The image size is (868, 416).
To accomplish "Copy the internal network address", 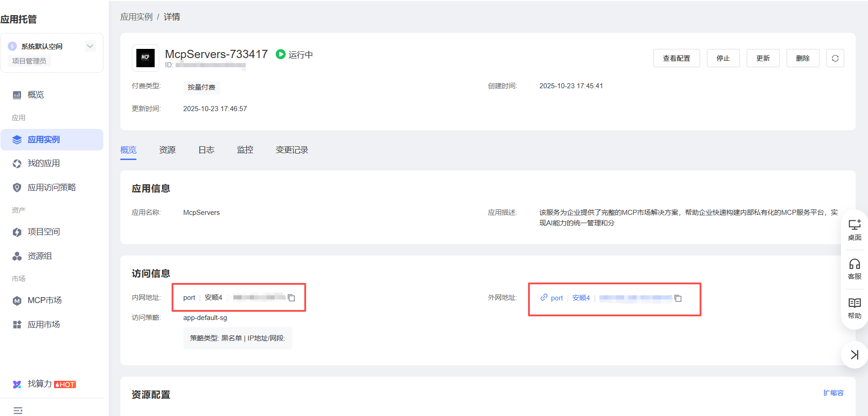I will (x=291, y=298).
